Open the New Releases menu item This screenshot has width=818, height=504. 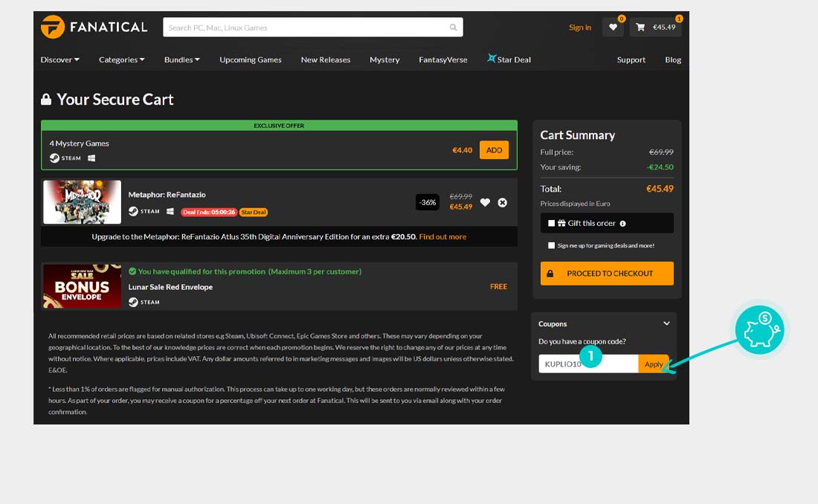click(325, 59)
